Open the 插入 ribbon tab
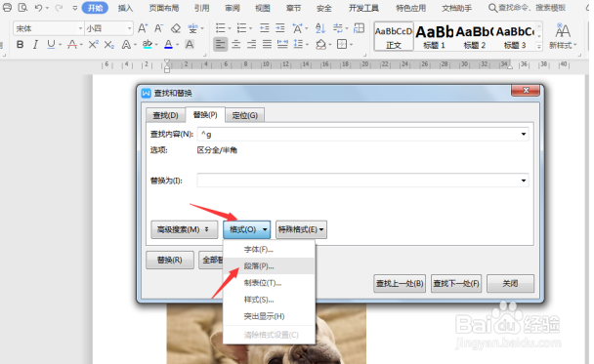This screenshot has width=594, height=364. [x=125, y=8]
